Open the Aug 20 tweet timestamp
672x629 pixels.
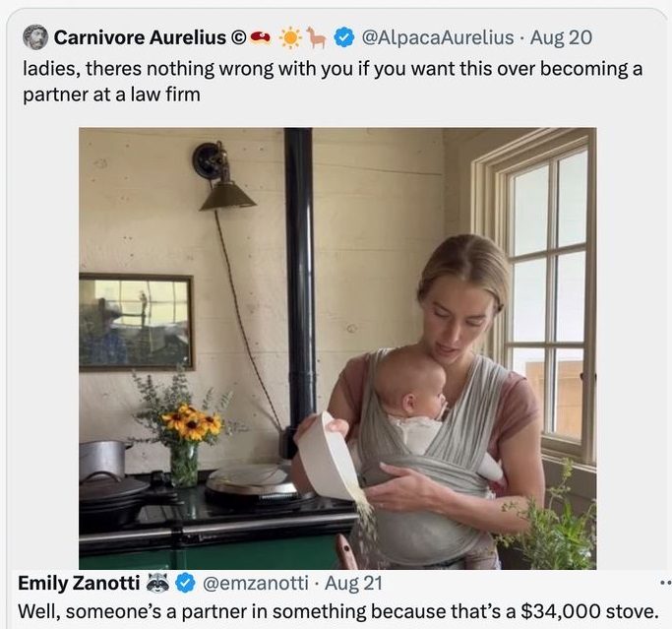coord(561,38)
